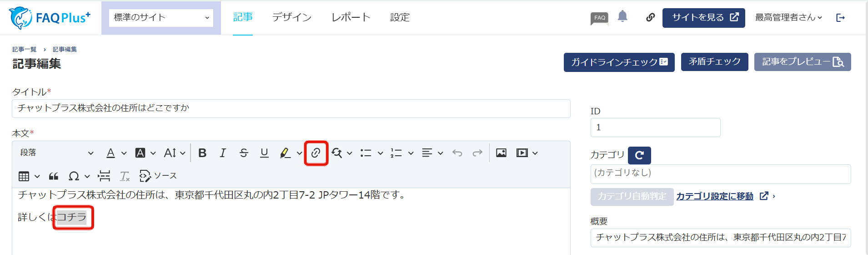868x255 pixels.
Task: Toggle italic formatting
Action: pos(223,153)
